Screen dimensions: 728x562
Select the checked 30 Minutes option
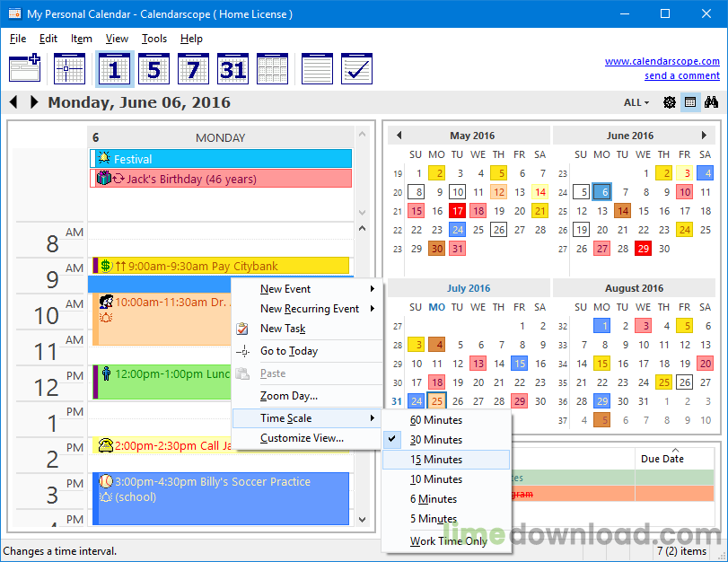click(x=446, y=440)
